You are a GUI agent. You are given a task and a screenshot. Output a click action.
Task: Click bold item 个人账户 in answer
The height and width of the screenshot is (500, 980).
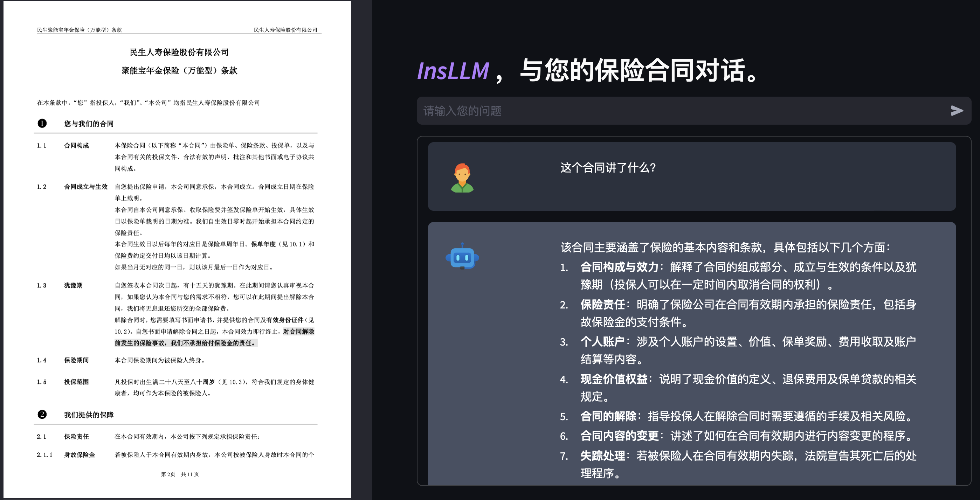(602, 342)
